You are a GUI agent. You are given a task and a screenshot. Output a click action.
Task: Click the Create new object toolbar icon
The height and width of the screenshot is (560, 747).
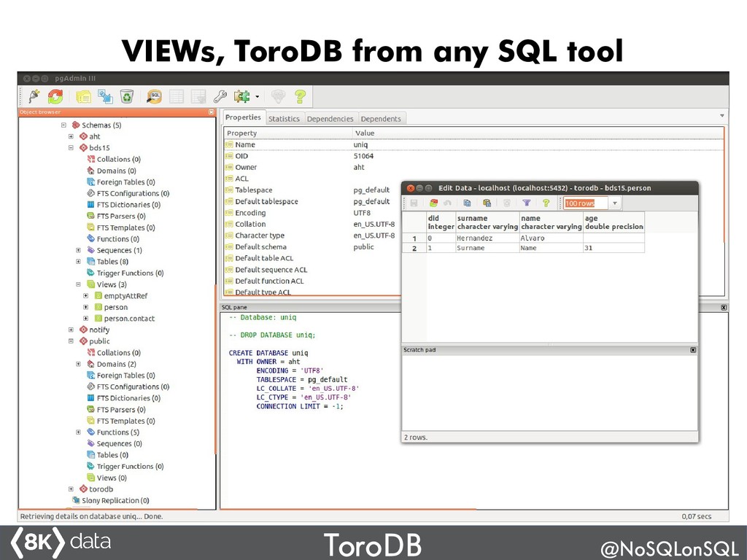coord(105,97)
